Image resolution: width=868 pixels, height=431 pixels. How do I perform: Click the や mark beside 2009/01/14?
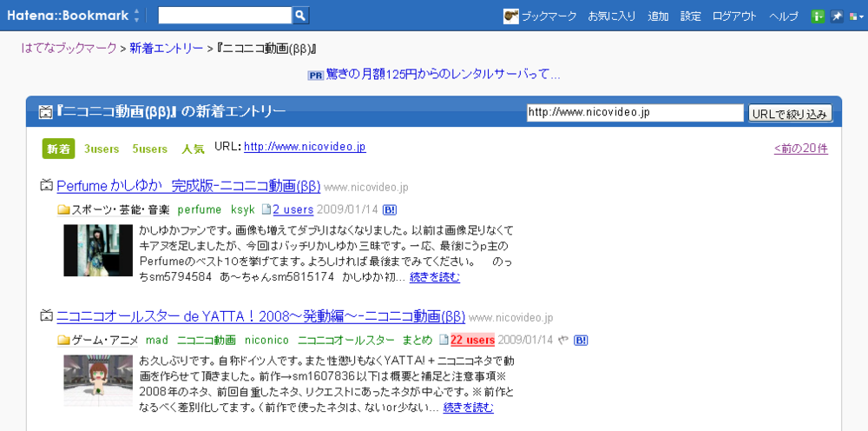pos(563,340)
